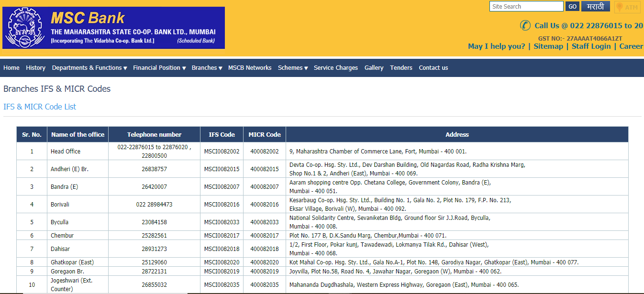Viewport: 644px width, 294px height.
Task: Click telephone number 23084158
Action: click(x=154, y=222)
